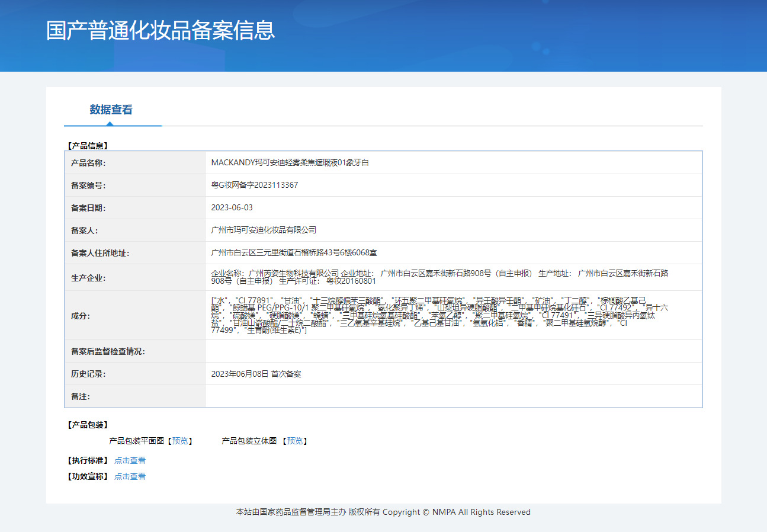Click the 备注 row label
Viewport: 767px width, 532px height.
click(81, 396)
